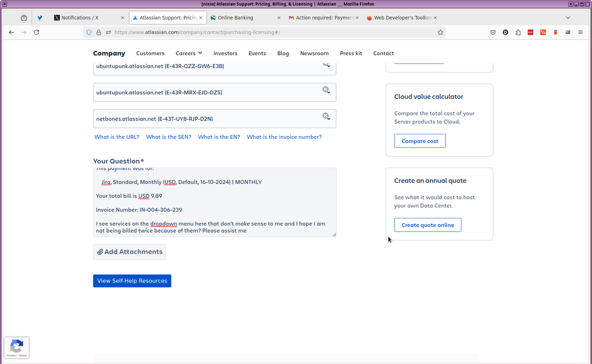
Task: Click inside the Your Question text area
Action: pos(215,202)
